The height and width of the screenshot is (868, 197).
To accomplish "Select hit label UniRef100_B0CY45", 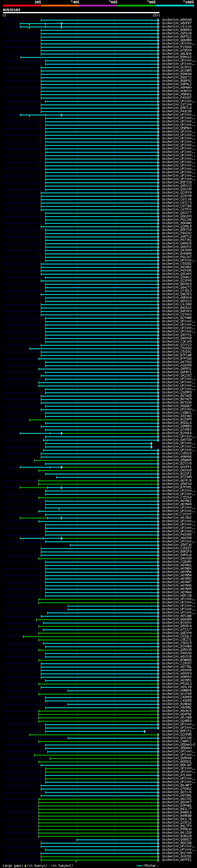I will [x=177, y=853].
